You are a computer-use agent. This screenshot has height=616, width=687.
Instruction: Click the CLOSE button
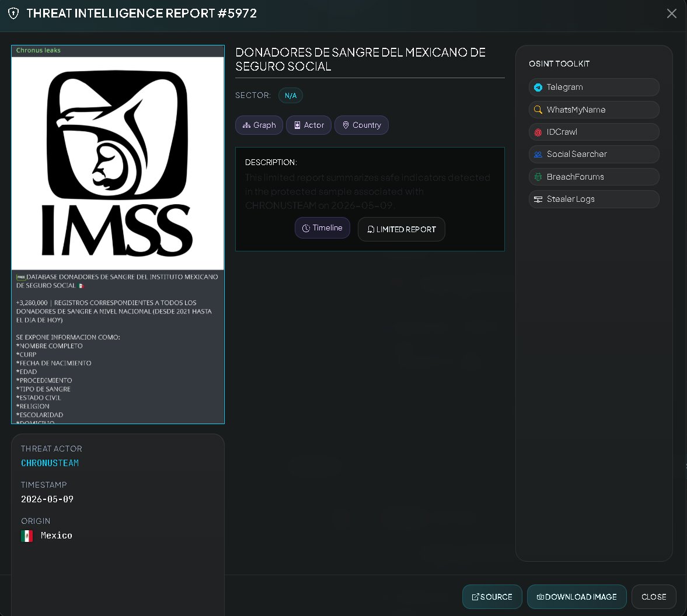pyautogui.click(x=654, y=597)
